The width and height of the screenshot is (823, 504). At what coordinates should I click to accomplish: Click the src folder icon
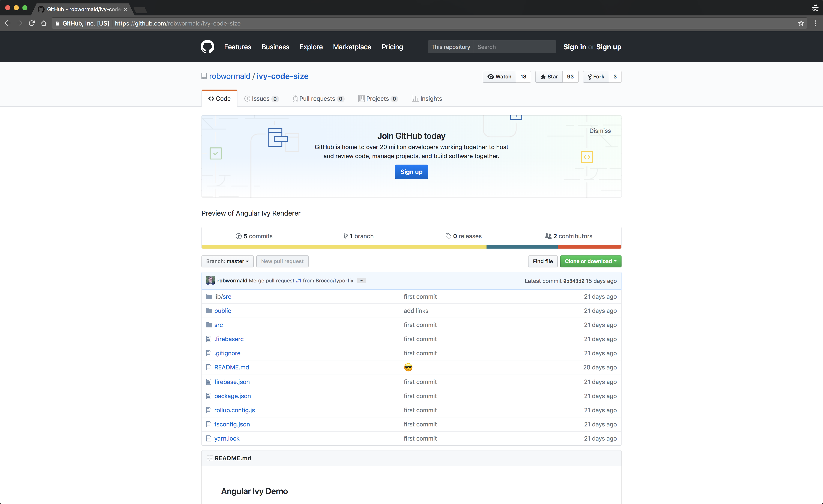coord(209,325)
